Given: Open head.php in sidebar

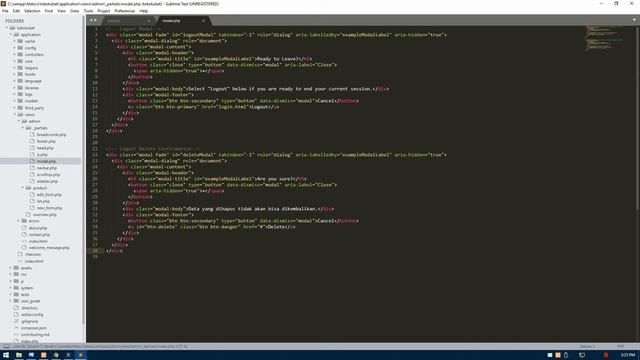Looking at the screenshot, I should click(x=45, y=148).
